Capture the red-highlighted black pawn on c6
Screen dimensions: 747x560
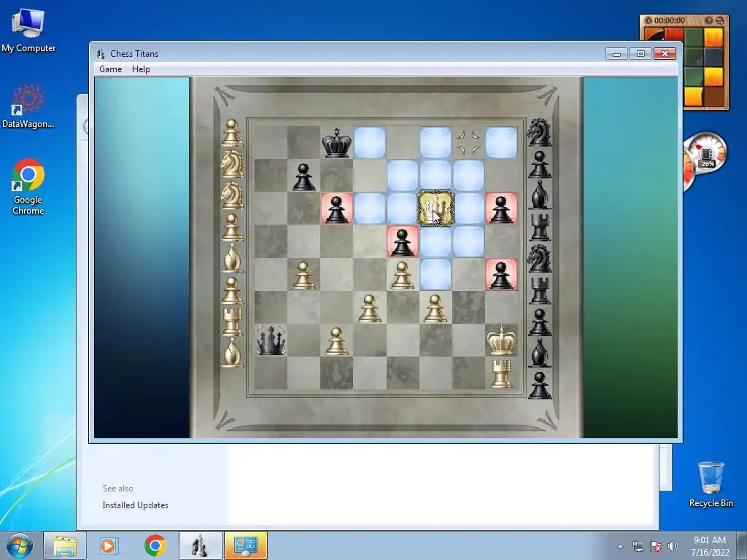(336, 208)
